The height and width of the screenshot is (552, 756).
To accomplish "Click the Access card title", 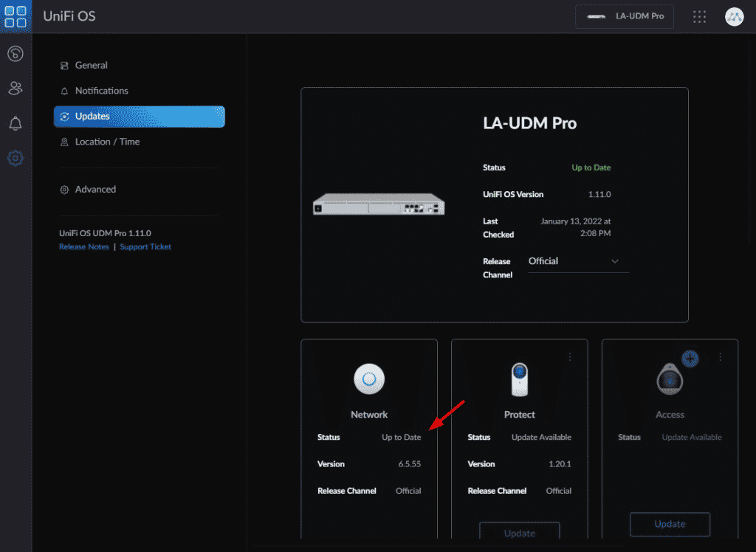I will (670, 415).
